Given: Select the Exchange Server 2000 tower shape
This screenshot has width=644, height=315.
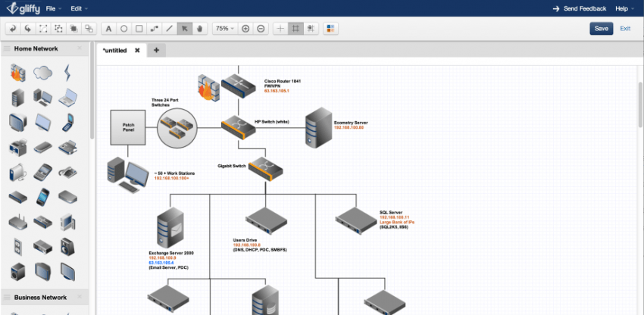Looking at the screenshot, I should coord(170,227).
